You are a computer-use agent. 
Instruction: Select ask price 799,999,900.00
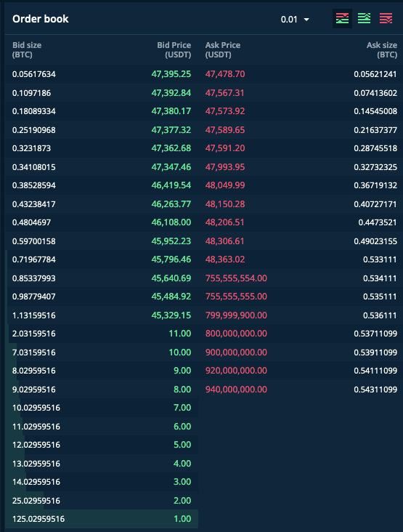tap(236, 315)
